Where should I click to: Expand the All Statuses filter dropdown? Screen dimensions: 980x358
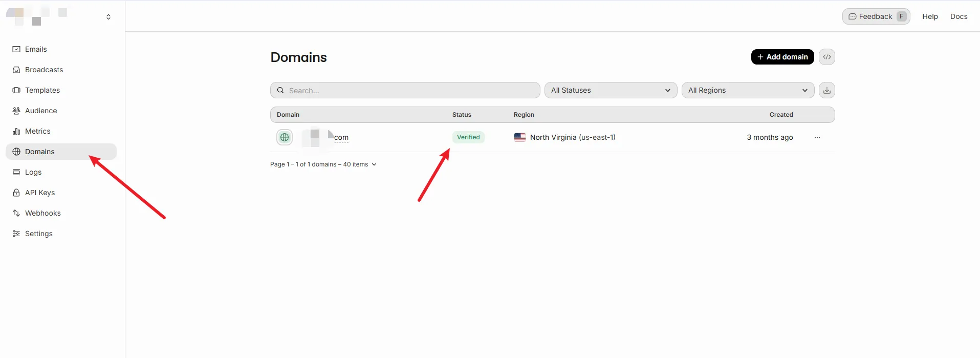[611, 90]
